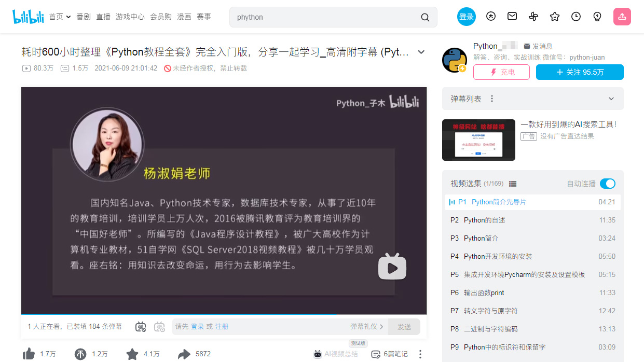
Task: Toggle the danmaku display switch
Action: [x=141, y=327]
